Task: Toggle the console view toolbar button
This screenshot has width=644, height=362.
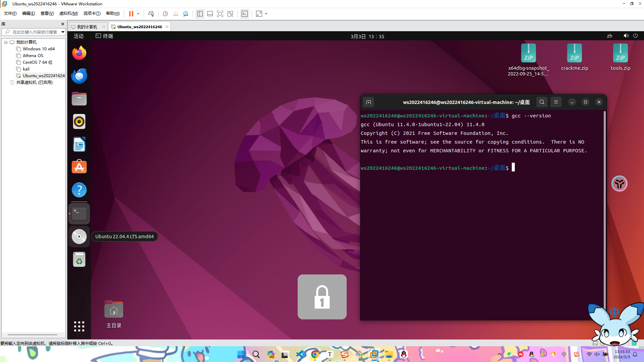Action: pos(245,14)
